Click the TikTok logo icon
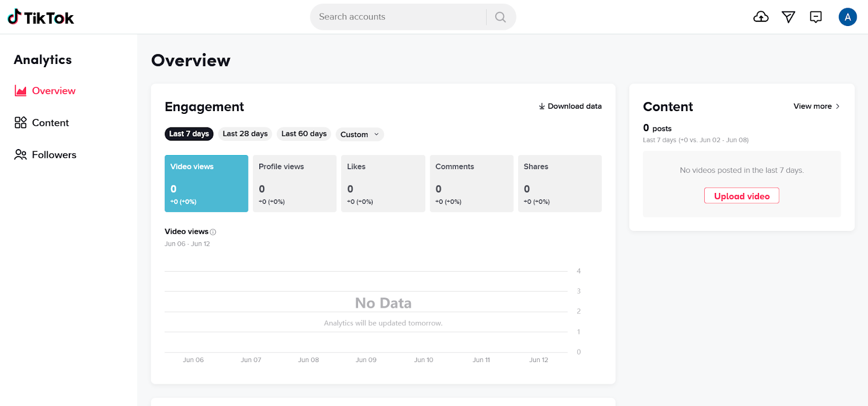Viewport: 868px width, 406px height. pos(14,17)
